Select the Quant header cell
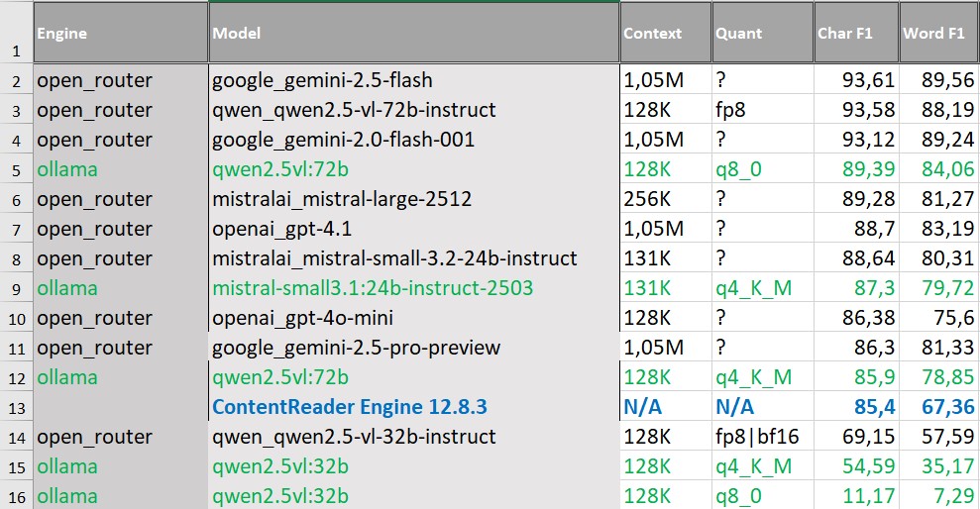The width and height of the screenshot is (980, 509). point(761,34)
